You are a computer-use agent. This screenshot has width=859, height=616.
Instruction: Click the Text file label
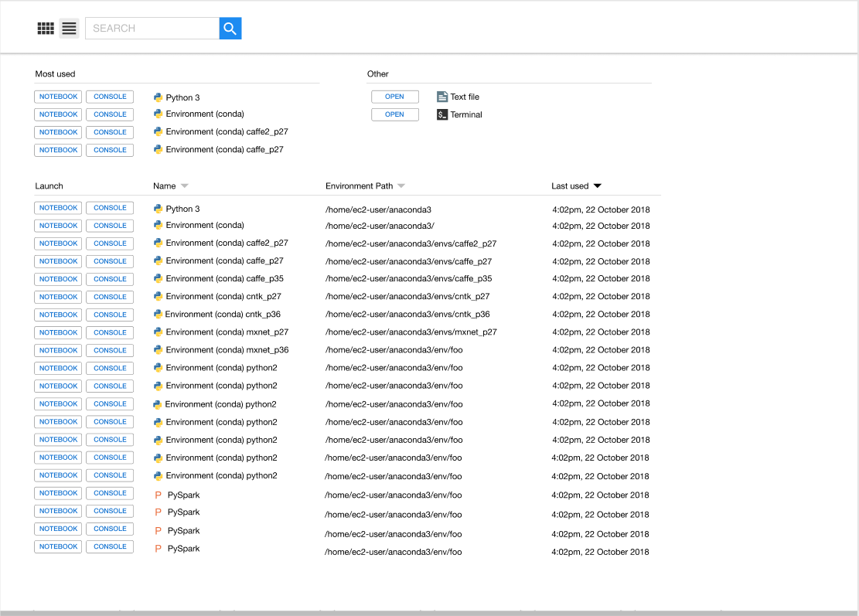[465, 97]
